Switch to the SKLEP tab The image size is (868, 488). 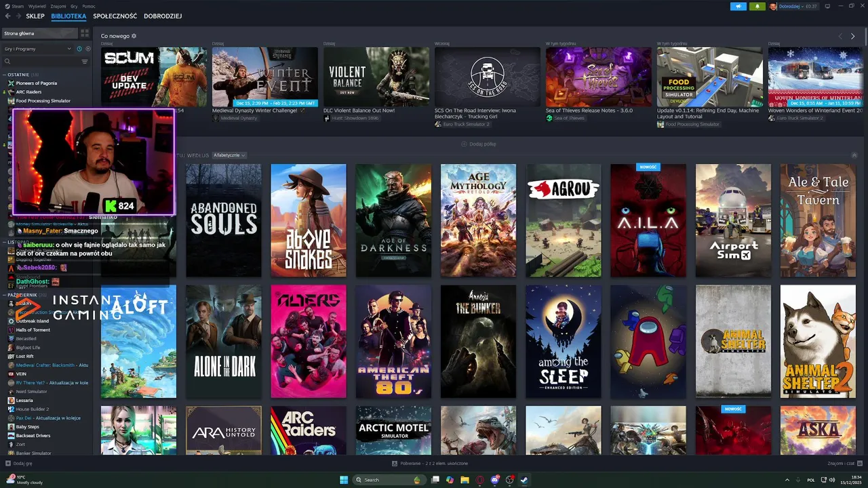click(x=35, y=16)
